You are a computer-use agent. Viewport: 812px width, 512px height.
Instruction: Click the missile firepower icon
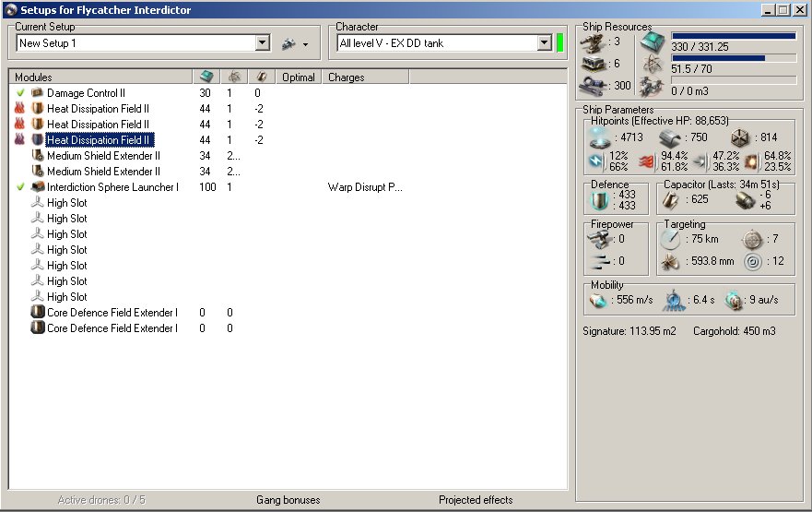(x=600, y=262)
